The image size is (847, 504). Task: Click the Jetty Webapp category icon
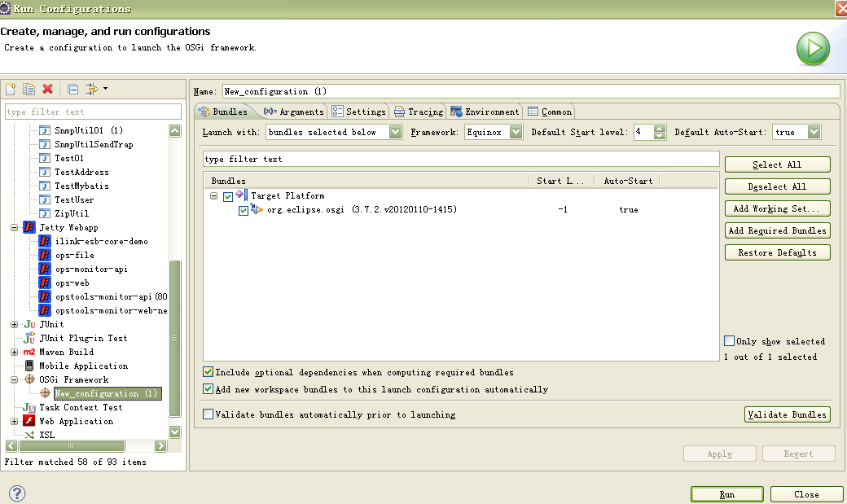tap(29, 227)
